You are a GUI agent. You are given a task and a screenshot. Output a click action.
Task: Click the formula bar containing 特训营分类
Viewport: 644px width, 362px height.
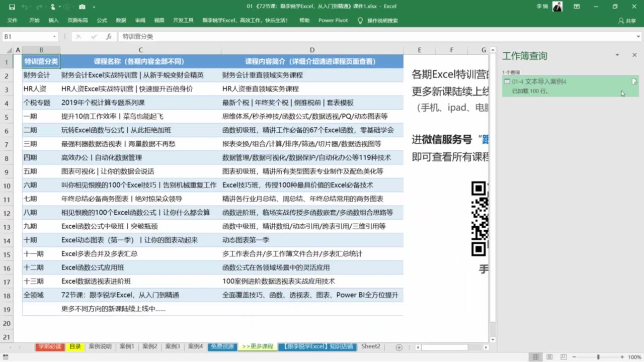click(375, 37)
